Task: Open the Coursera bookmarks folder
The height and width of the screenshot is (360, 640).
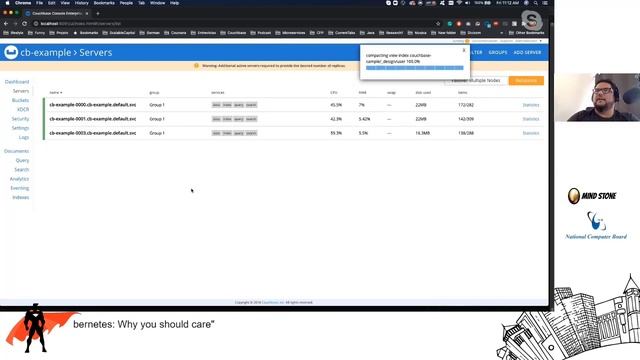Action: coord(175,33)
